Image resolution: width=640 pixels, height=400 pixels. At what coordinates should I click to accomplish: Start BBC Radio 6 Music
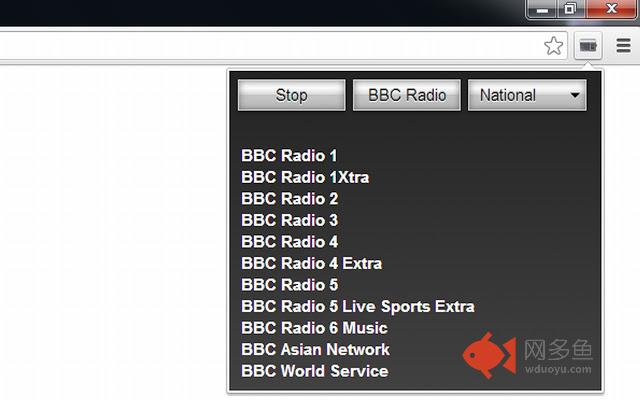314,328
